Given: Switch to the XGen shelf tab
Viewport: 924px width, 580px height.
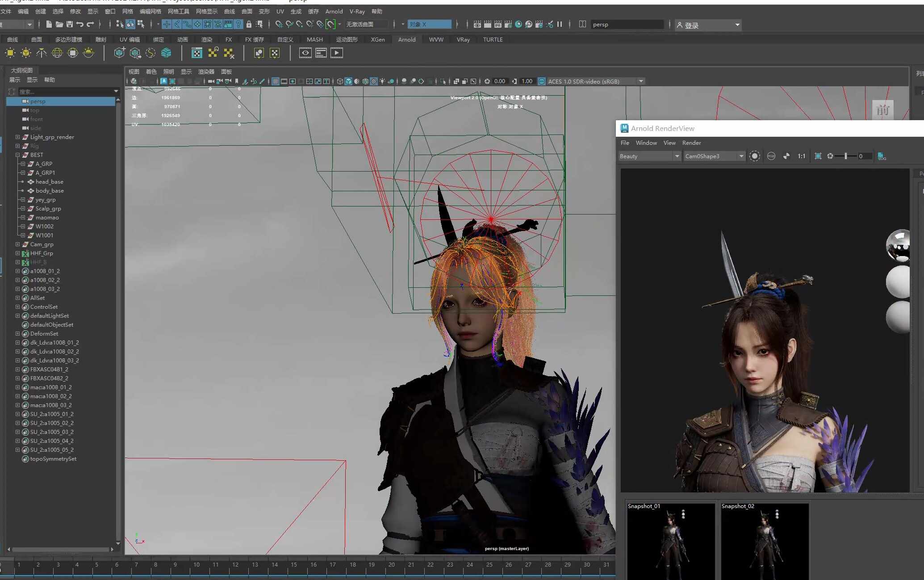Looking at the screenshot, I should point(378,40).
